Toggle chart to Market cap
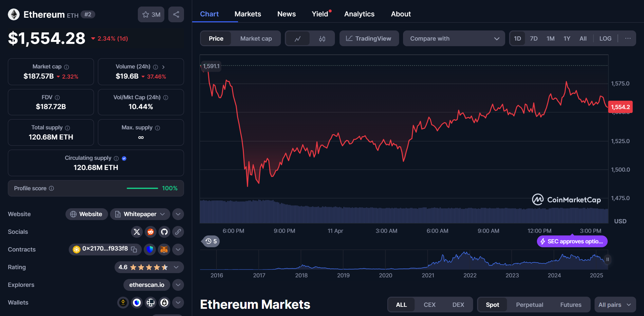 point(256,39)
